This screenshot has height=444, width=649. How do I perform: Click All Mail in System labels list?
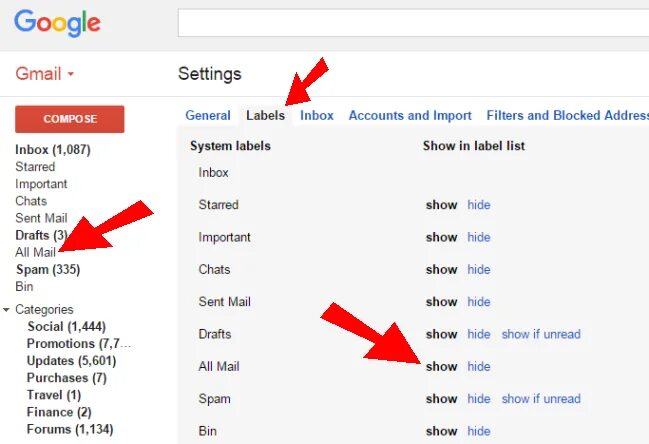pyautogui.click(x=219, y=366)
